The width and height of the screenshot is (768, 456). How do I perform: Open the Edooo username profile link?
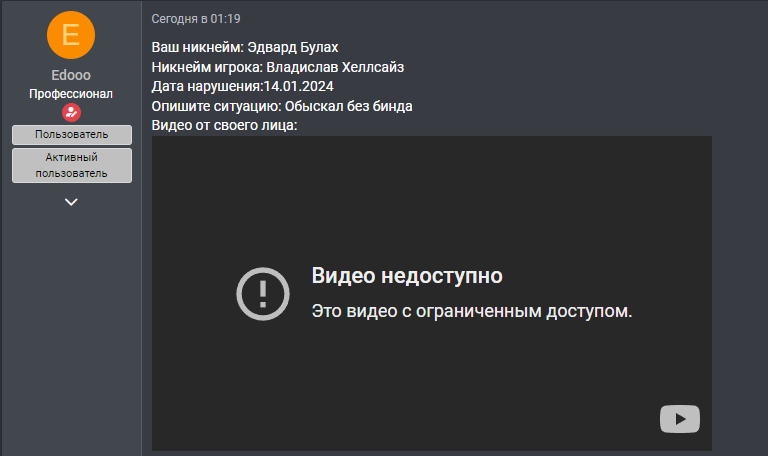click(71, 75)
